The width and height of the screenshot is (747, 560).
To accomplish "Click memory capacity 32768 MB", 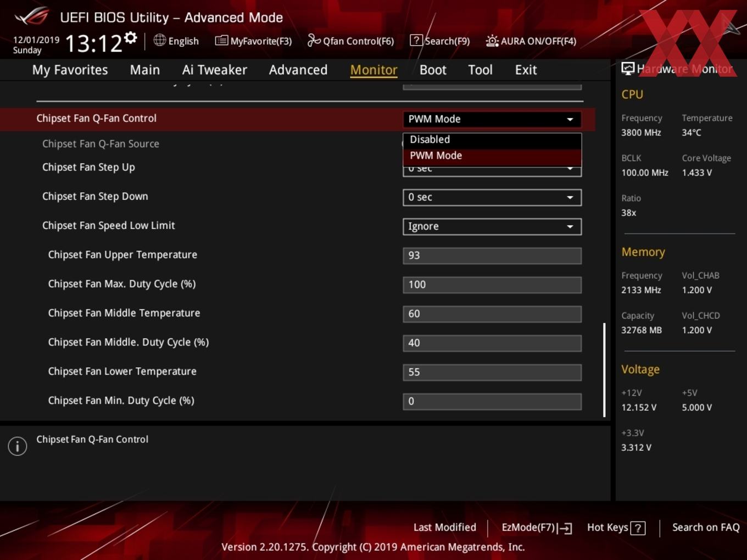I will (x=642, y=331).
